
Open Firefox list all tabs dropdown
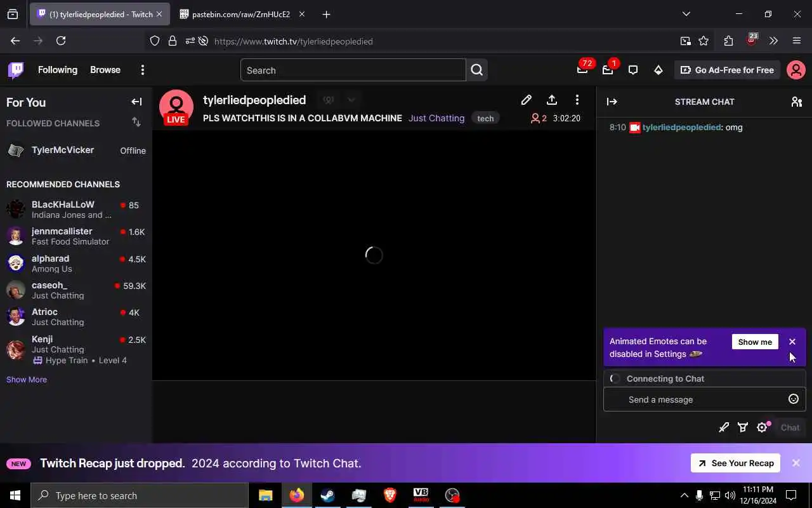(x=686, y=14)
